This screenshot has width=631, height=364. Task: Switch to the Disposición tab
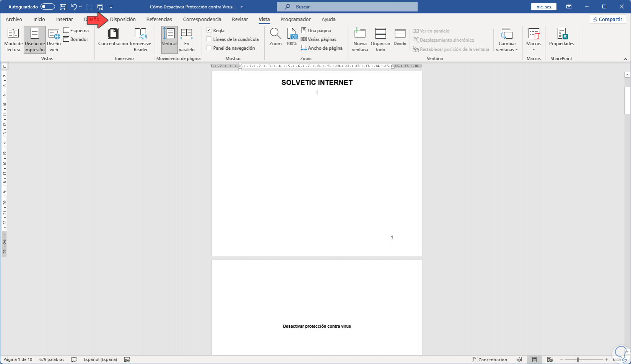[x=123, y=19]
